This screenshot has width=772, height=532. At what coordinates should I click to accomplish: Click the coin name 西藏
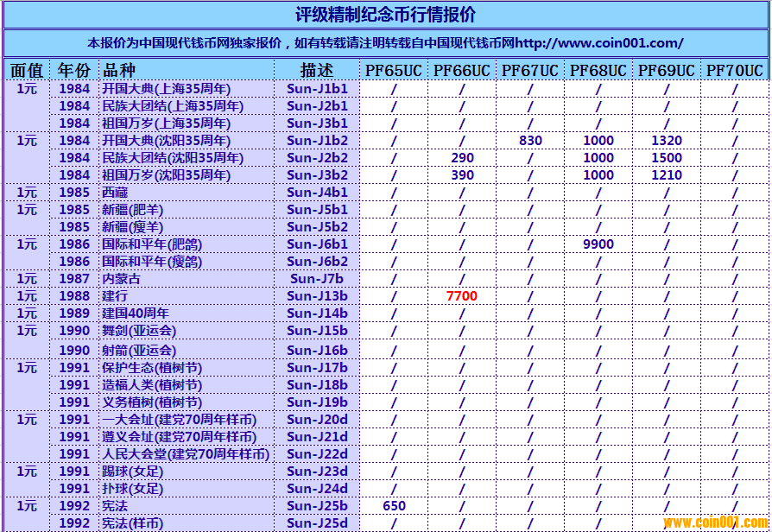pyautogui.click(x=115, y=193)
